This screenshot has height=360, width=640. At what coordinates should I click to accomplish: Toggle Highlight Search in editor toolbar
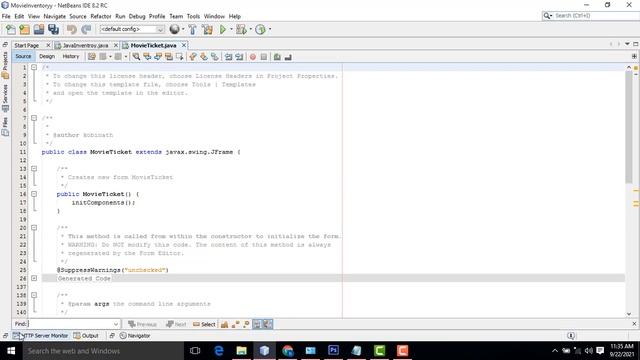169,57
